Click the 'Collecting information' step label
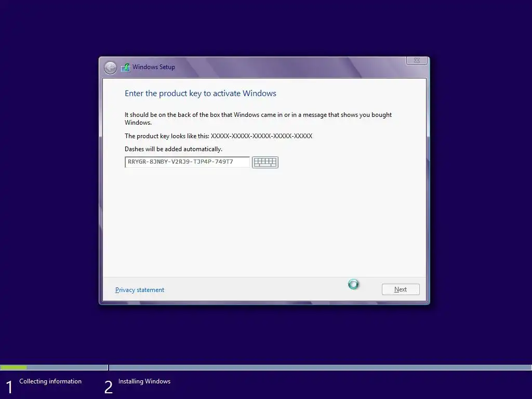Screen dimensions: 532x399 tap(50, 381)
